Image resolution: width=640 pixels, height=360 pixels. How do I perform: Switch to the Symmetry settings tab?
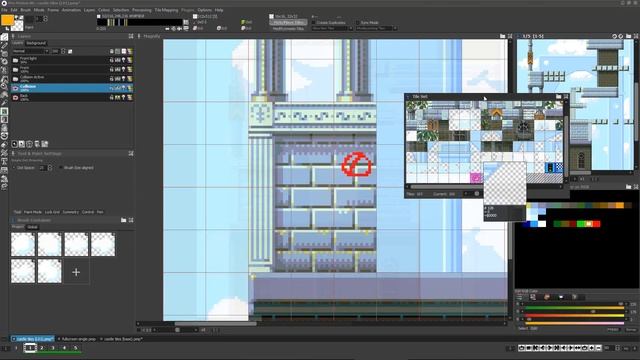click(71, 212)
